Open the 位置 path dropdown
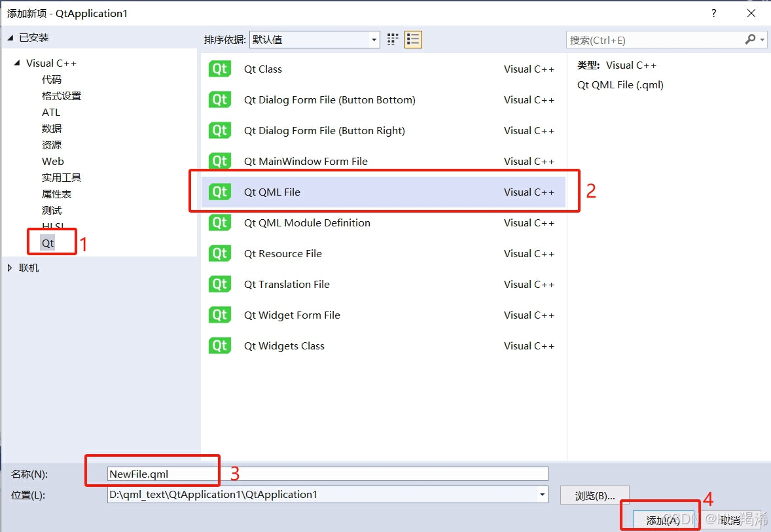 pyautogui.click(x=541, y=495)
